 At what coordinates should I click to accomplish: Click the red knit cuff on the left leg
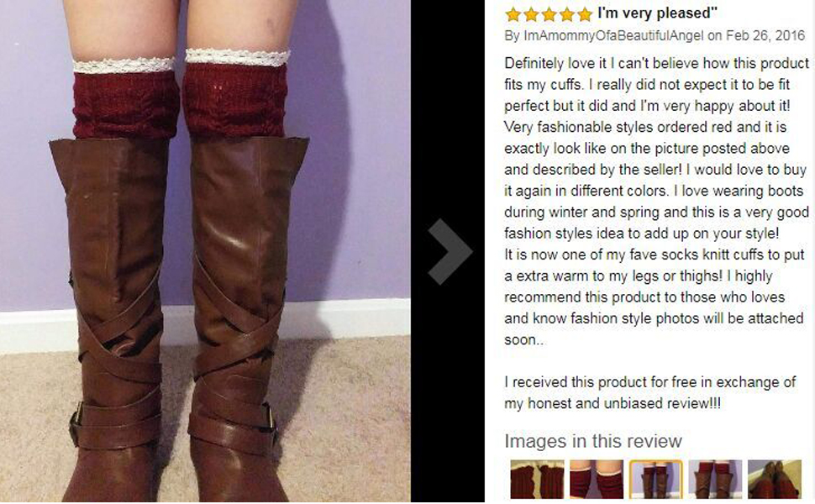(x=124, y=106)
